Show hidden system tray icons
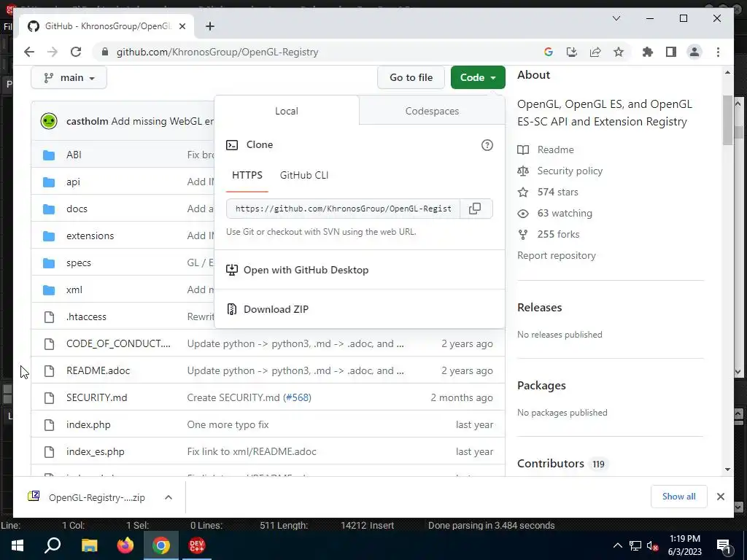Screen dimensions: 747x560 click(617, 545)
